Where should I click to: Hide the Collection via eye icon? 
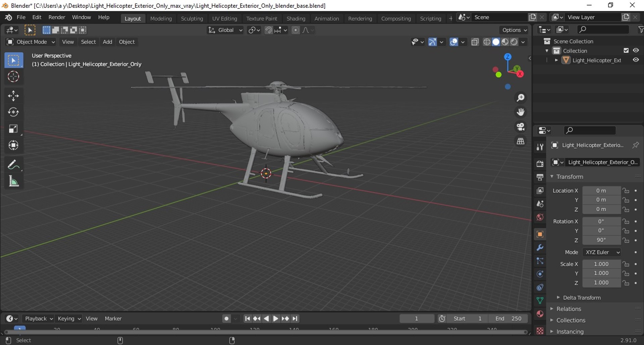click(x=636, y=51)
